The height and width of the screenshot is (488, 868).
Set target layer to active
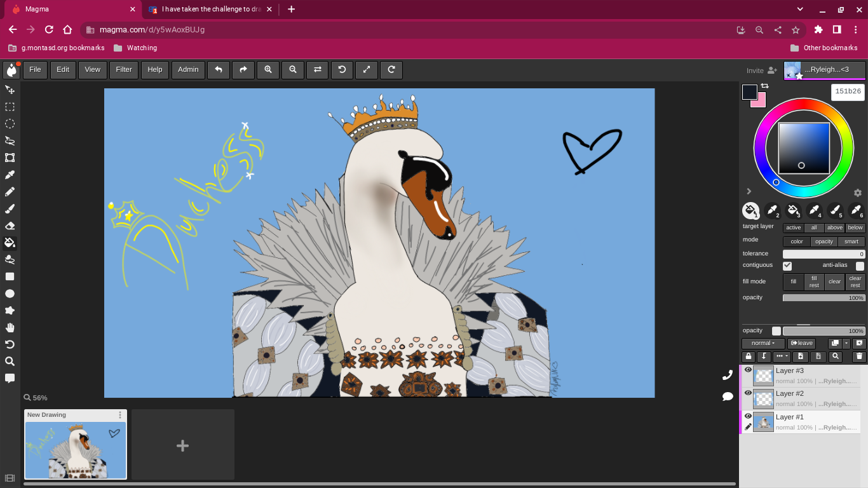[793, 227]
